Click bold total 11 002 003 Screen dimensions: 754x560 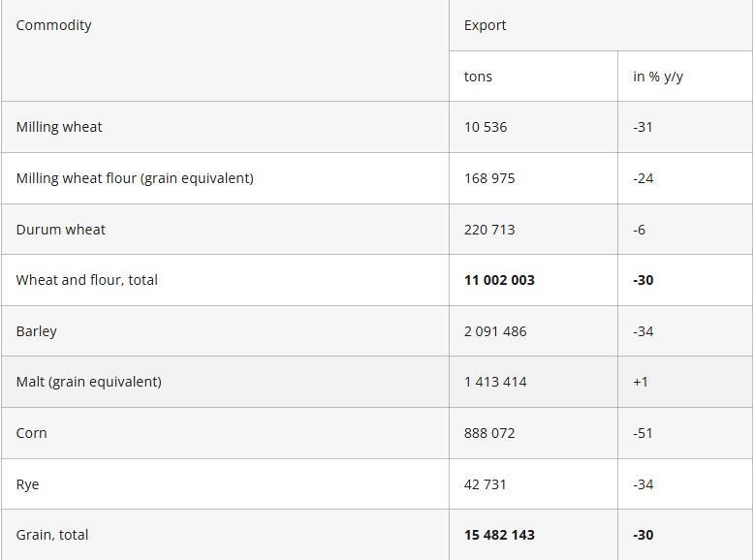point(499,280)
